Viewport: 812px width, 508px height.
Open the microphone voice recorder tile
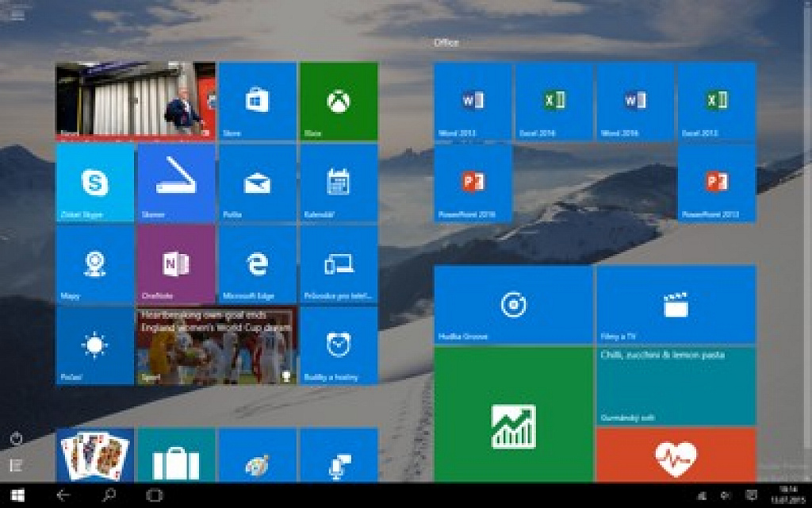(339, 455)
